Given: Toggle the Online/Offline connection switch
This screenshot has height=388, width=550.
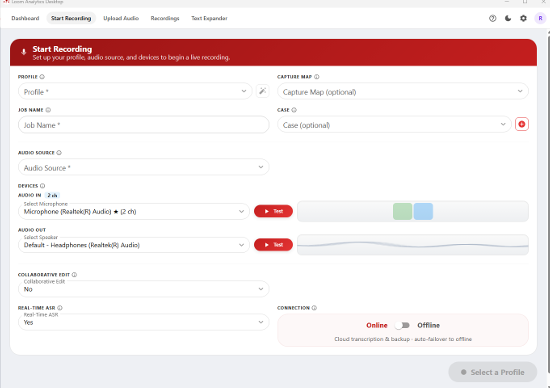Looking at the screenshot, I should point(402,325).
